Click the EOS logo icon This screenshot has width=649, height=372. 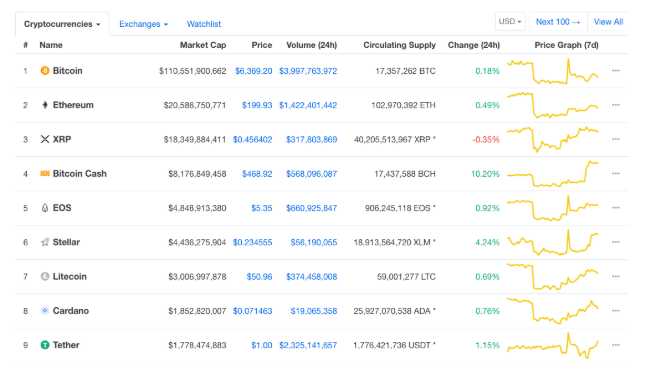pos(45,208)
